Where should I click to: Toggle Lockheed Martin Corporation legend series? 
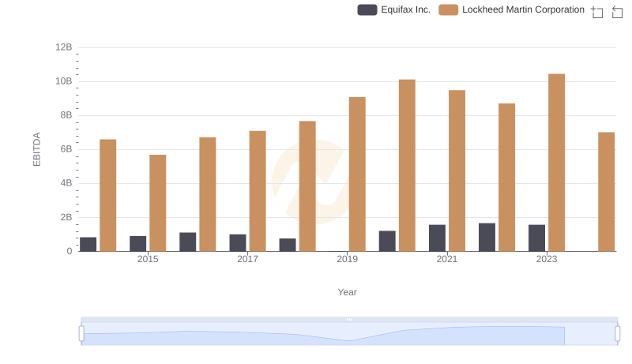click(511, 9)
